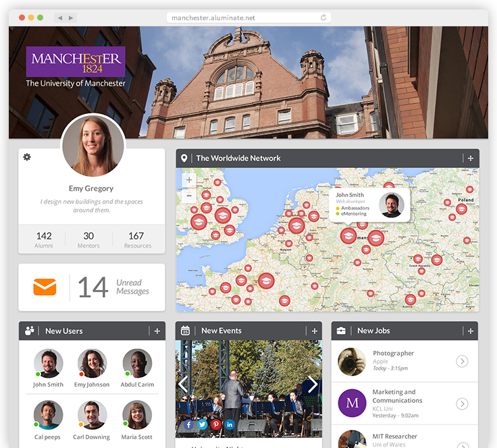Expand the New Users panel with plus
Image resolution: width=497 pixels, height=448 pixels.
click(x=157, y=331)
